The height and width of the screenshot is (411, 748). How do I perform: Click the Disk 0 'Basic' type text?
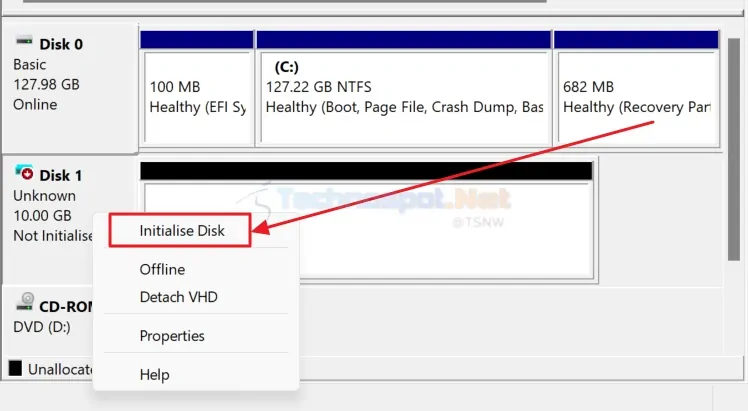pos(30,64)
